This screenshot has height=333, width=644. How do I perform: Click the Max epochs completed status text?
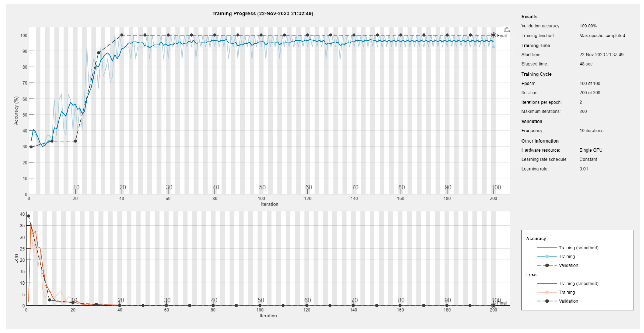[602, 36]
